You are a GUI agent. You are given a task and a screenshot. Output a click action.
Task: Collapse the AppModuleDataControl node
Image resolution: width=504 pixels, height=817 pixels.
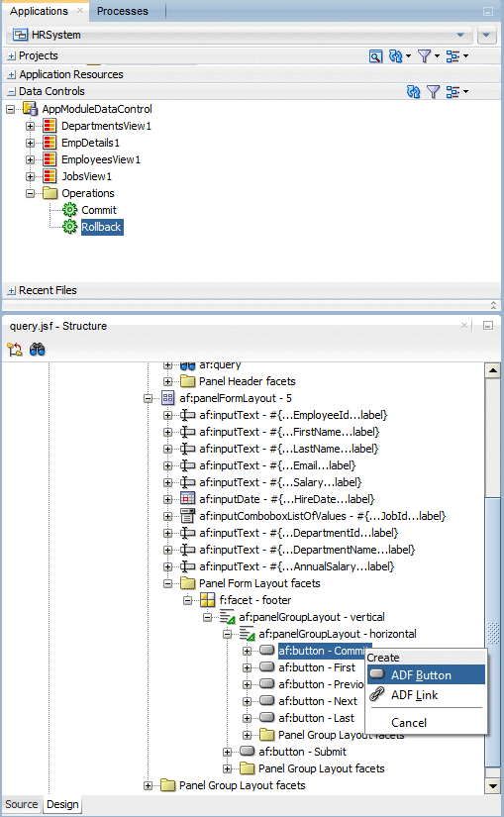pyautogui.click(x=10, y=109)
